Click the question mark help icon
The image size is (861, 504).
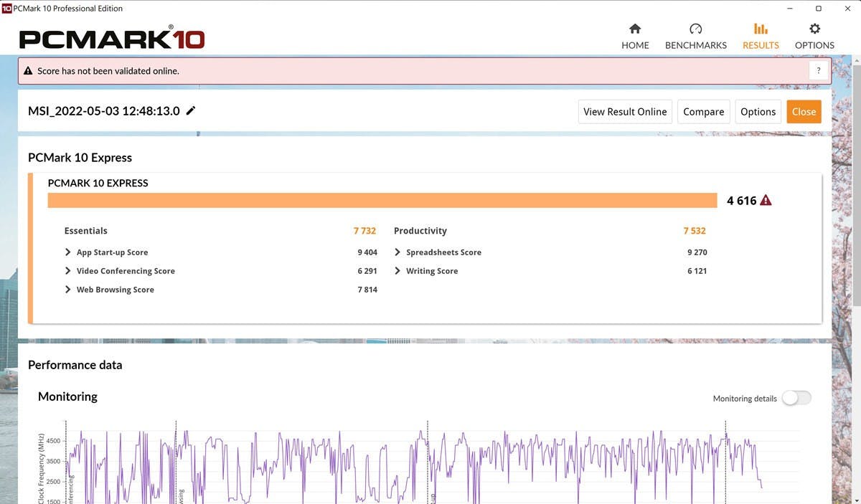[x=819, y=71]
